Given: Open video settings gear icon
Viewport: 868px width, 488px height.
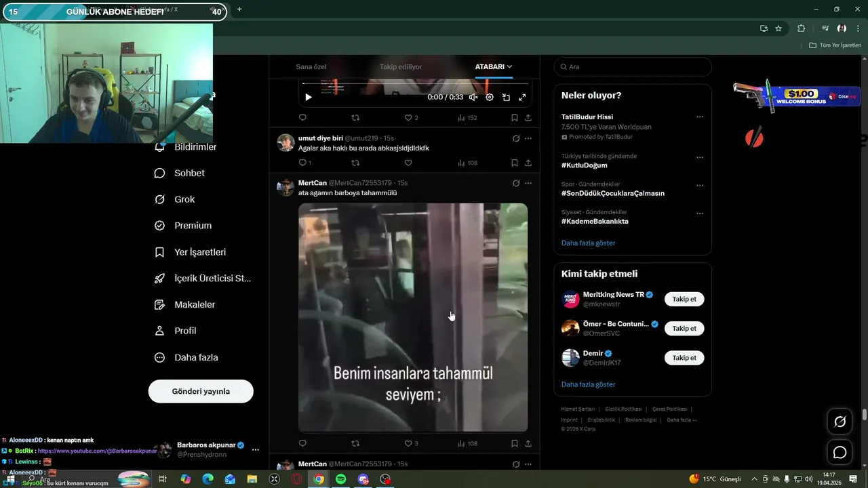Looking at the screenshot, I should (x=490, y=98).
